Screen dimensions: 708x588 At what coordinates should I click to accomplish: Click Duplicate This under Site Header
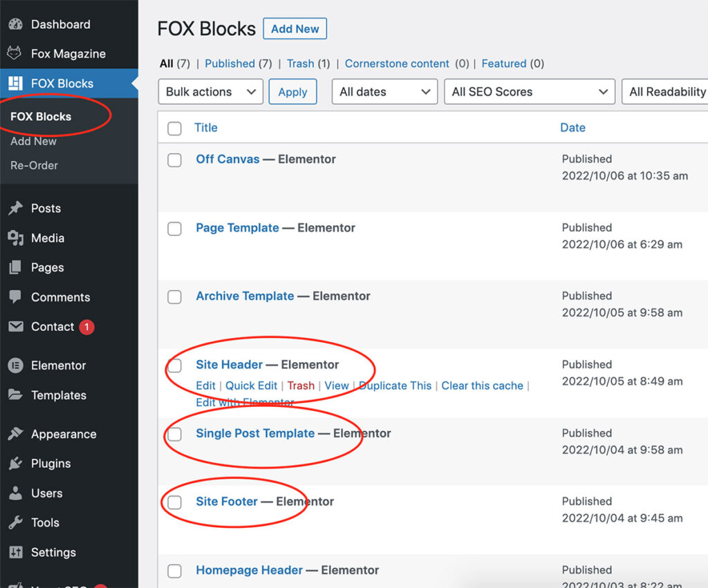coord(395,386)
